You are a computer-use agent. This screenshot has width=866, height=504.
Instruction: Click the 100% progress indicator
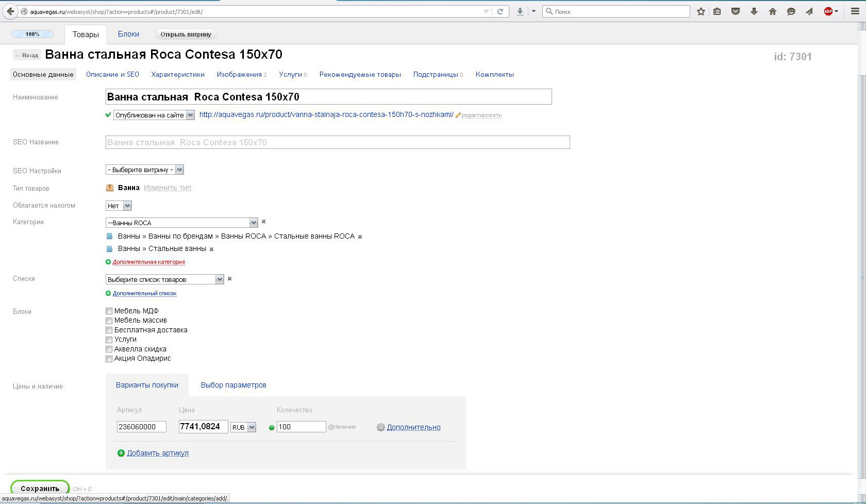pyautogui.click(x=32, y=34)
